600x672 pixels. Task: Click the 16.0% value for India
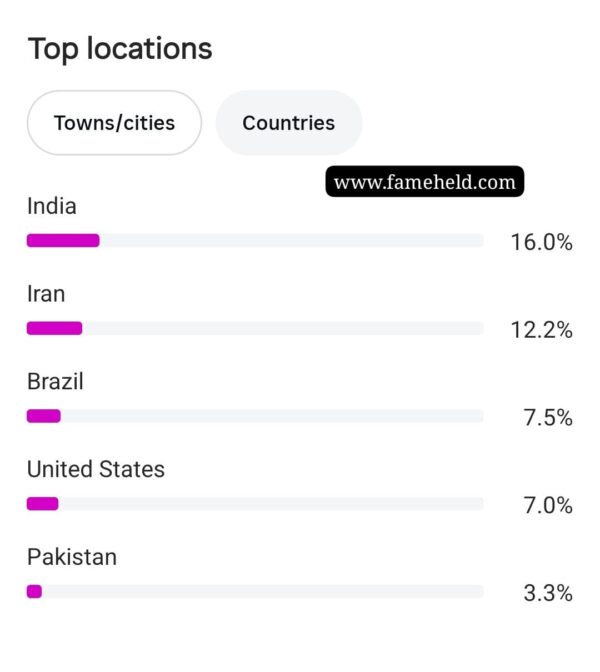coord(542,242)
